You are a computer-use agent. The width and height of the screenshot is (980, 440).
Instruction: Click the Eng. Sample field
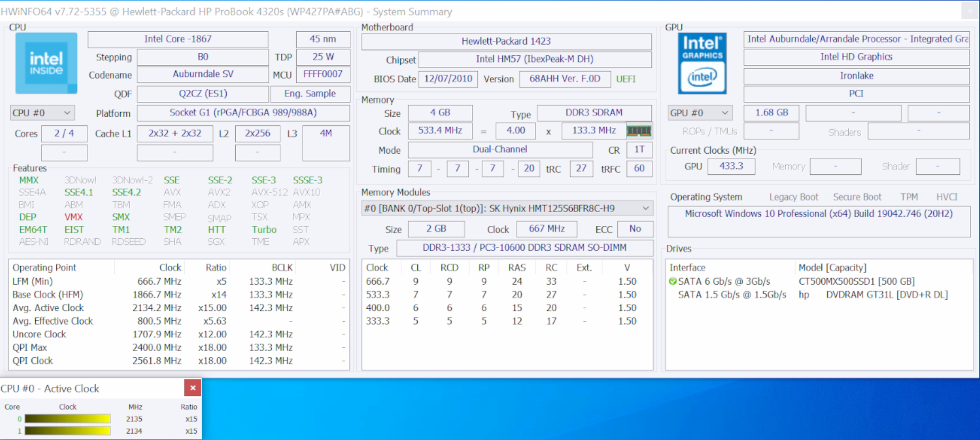(310, 94)
